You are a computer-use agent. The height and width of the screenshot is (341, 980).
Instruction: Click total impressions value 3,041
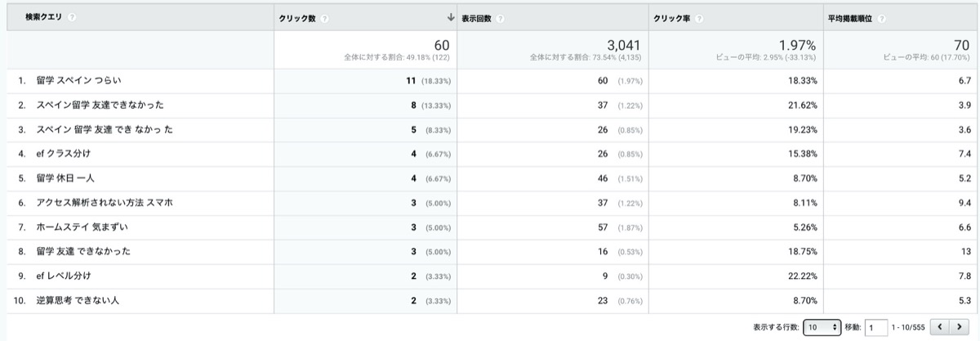coord(625,46)
